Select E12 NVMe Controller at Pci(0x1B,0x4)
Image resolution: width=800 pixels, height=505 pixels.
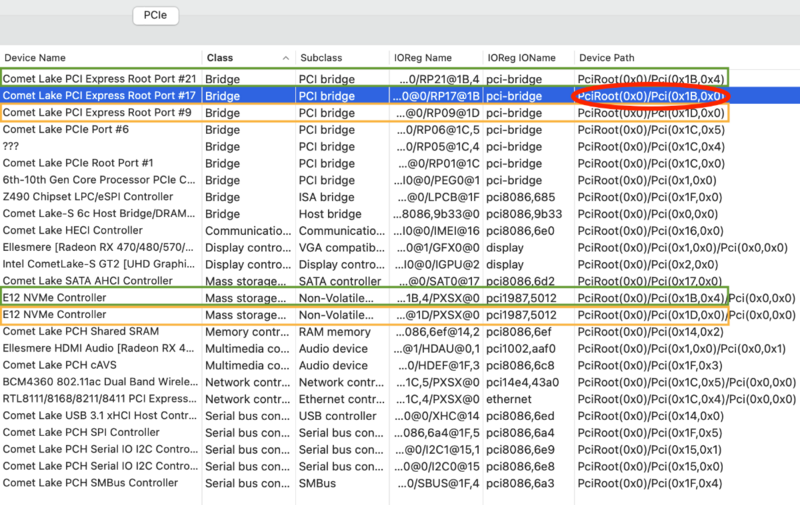point(54,298)
